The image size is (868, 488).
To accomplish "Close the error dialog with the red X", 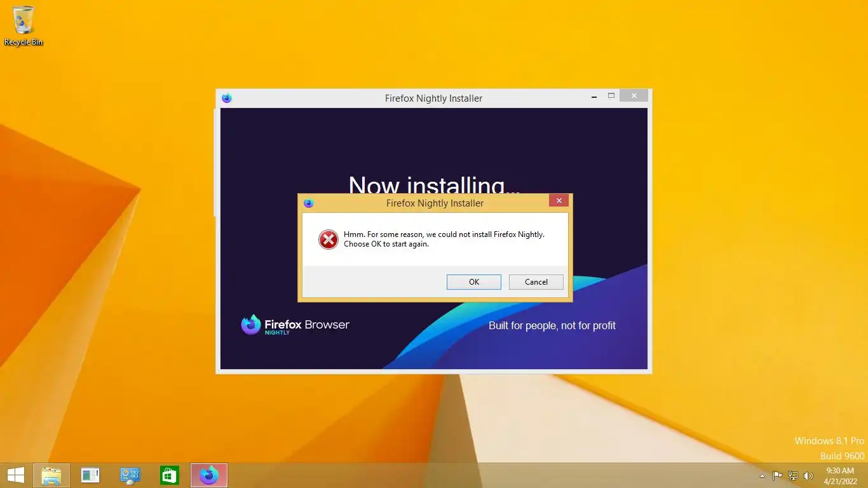I will click(x=559, y=201).
